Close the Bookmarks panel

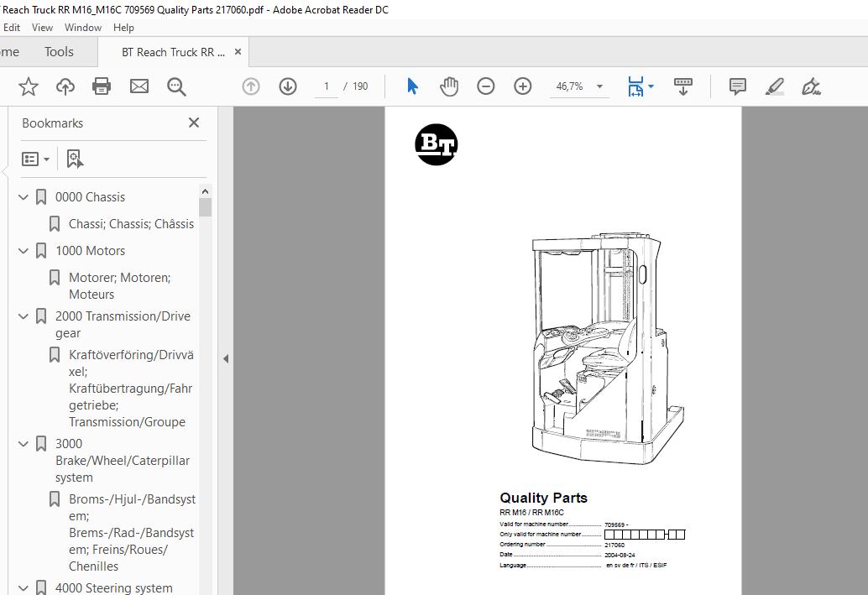pyautogui.click(x=194, y=123)
